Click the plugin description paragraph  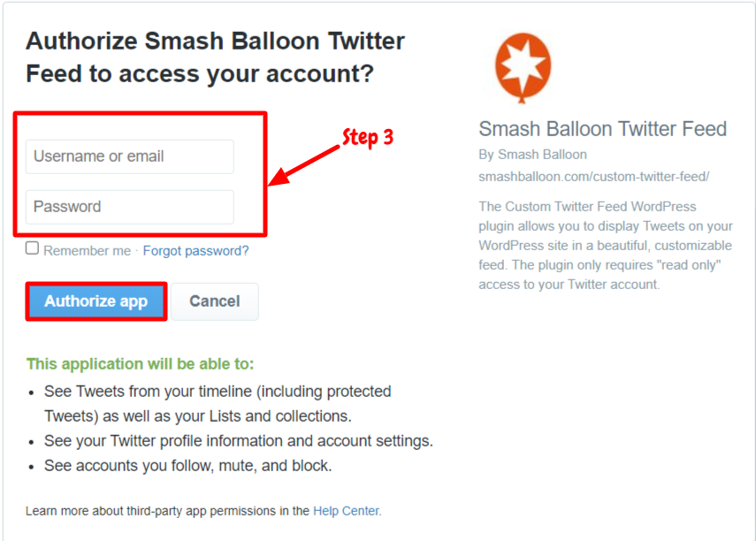point(606,246)
